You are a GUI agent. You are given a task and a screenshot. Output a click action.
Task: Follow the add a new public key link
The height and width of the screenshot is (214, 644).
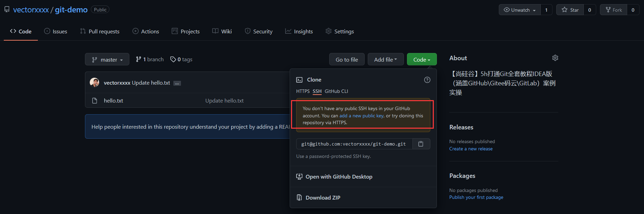362,116
